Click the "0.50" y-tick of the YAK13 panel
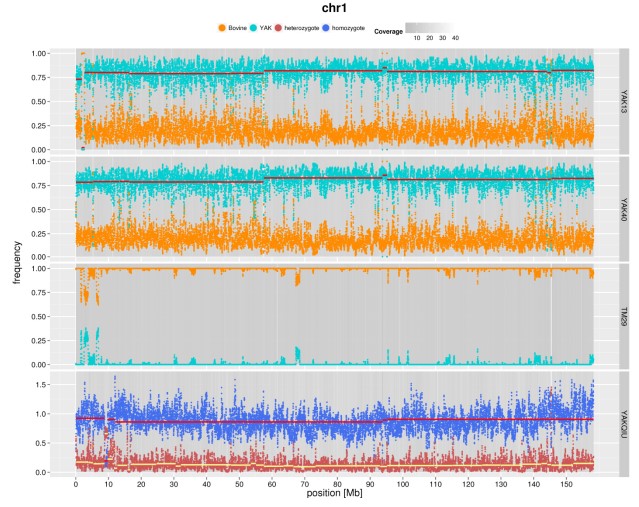Image resolution: width=639 pixels, height=507 pixels. click(38, 101)
